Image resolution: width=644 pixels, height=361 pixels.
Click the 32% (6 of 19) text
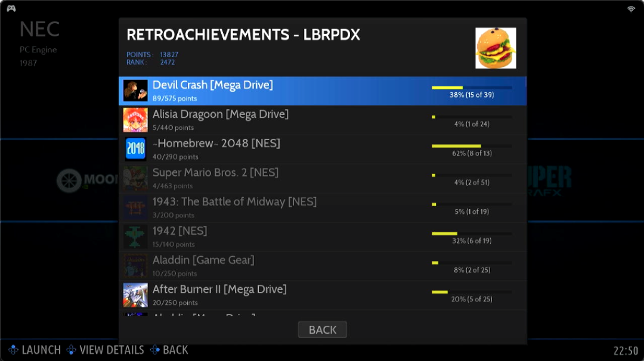coord(472,241)
